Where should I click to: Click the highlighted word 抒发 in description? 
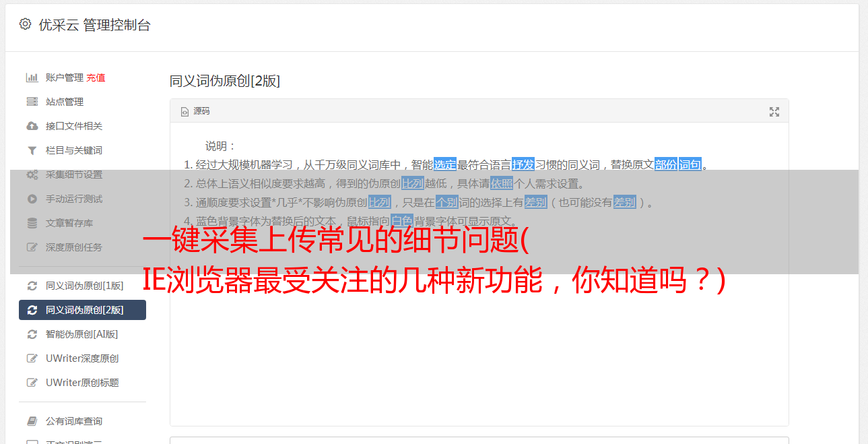tap(523, 164)
